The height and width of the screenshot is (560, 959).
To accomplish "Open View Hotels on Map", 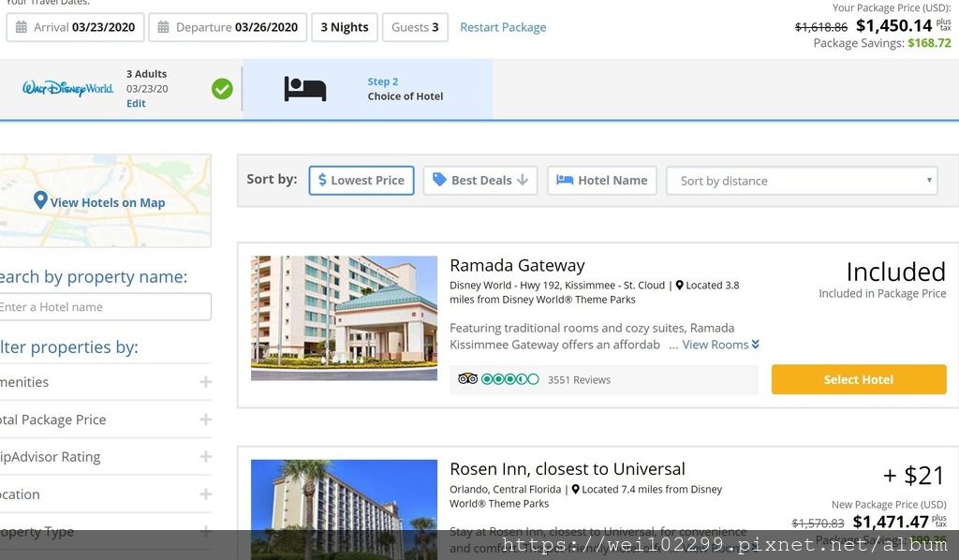I will (x=108, y=202).
